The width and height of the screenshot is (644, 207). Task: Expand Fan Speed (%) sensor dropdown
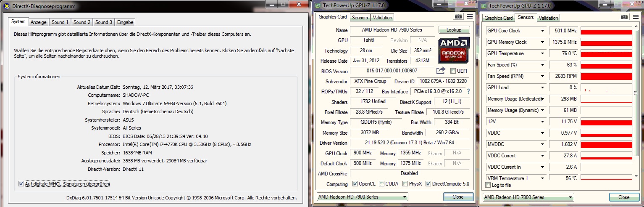tap(542, 65)
